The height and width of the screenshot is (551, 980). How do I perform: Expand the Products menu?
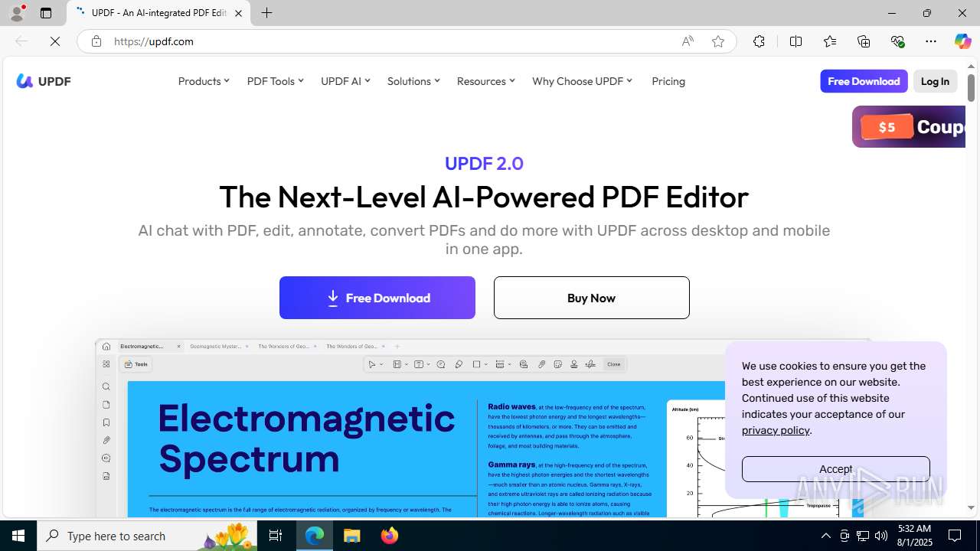point(204,81)
